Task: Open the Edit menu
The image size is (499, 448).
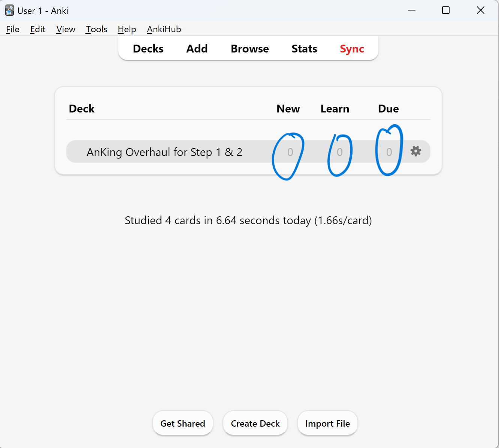Action: point(37,29)
